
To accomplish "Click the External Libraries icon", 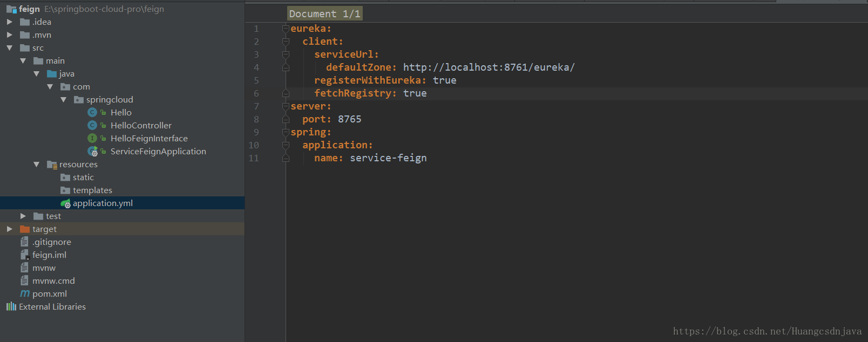I will (11, 306).
